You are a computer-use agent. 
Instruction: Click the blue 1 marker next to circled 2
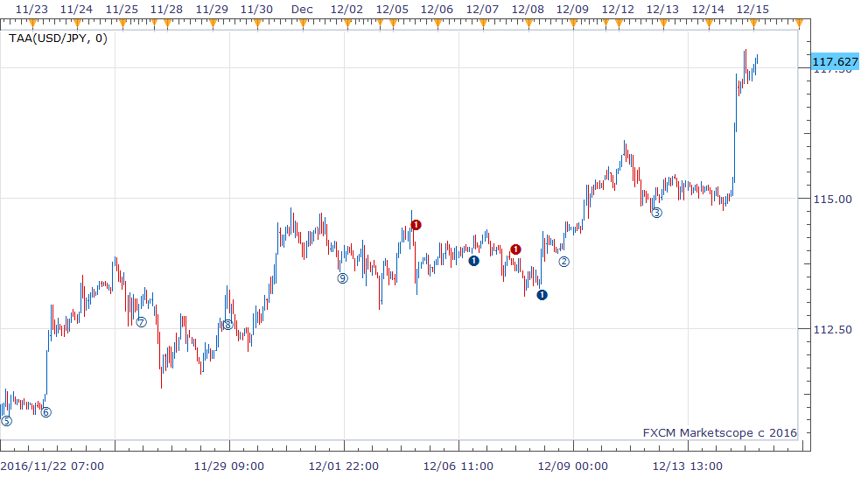[x=542, y=295]
